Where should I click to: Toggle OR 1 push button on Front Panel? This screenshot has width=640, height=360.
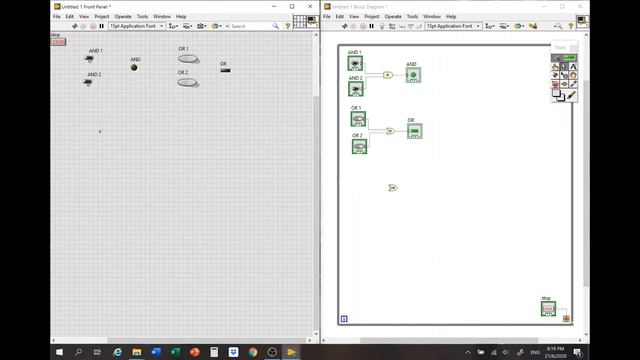coord(188,59)
